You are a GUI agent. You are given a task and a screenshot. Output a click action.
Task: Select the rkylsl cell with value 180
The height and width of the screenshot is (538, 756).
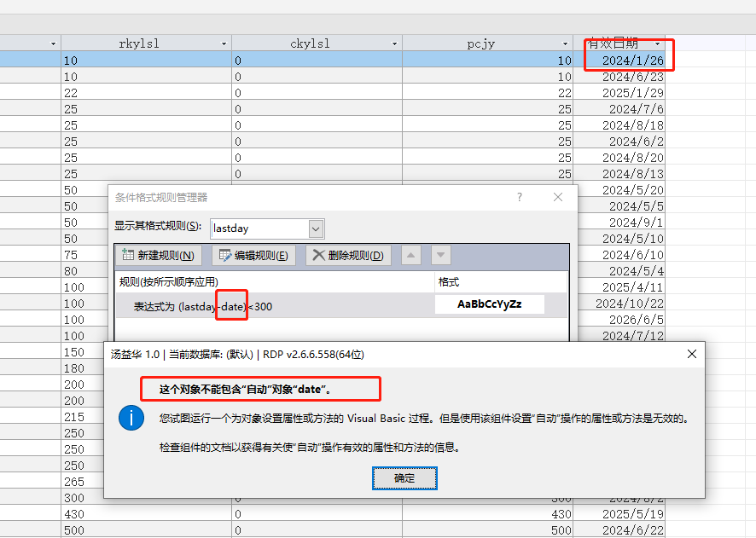(83, 368)
